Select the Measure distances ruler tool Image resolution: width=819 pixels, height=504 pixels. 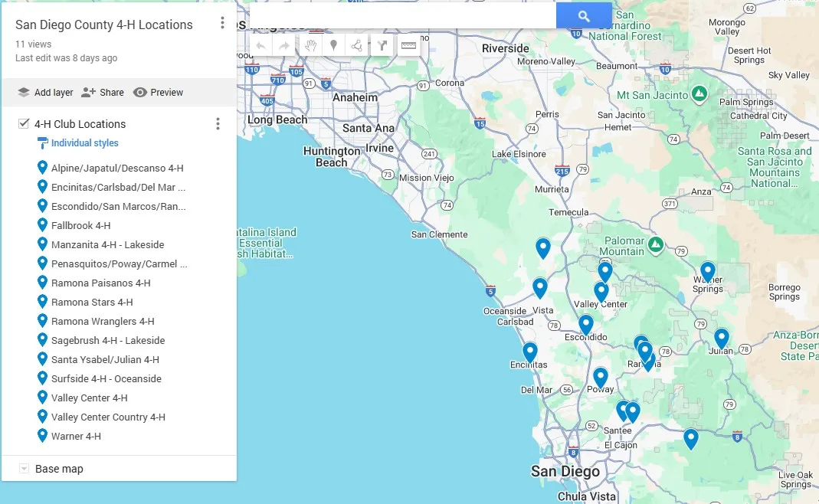[x=408, y=44]
